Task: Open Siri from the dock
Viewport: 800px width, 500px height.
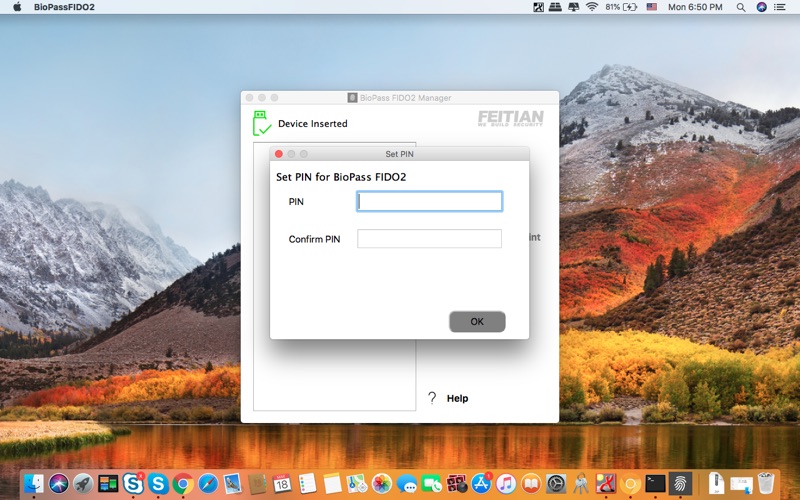Action: pos(59,483)
